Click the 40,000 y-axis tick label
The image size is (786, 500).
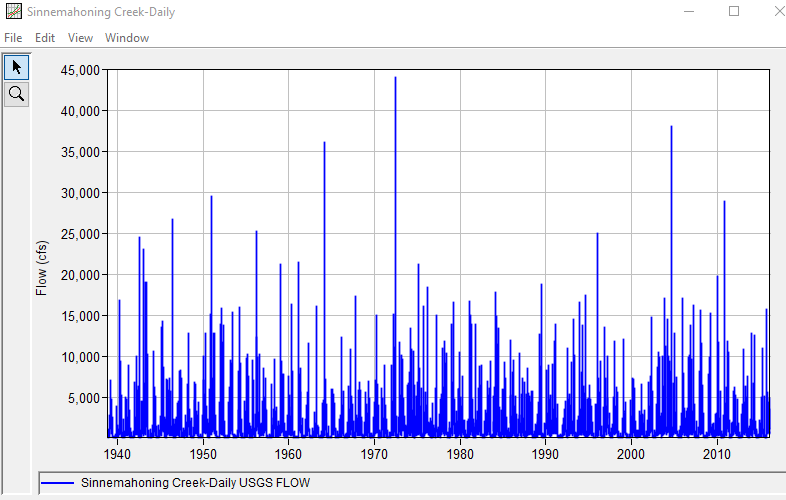click(x=80, y=111)
